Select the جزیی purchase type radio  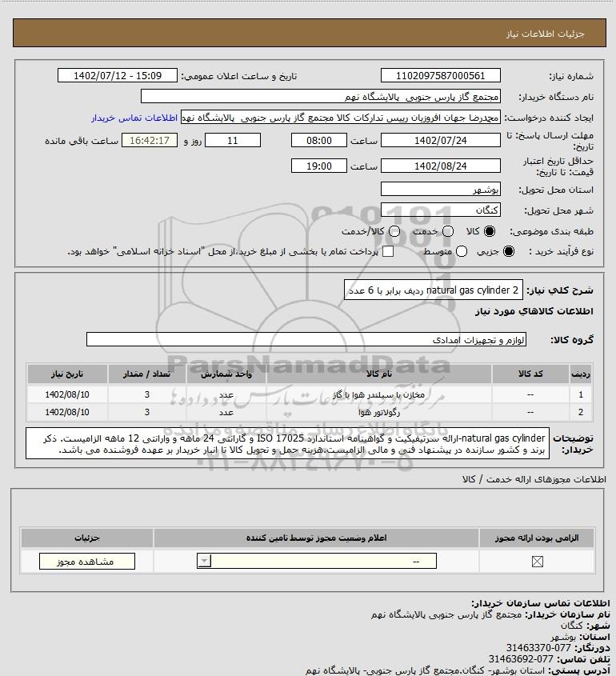pyautogui.click(x=509, y=251)
